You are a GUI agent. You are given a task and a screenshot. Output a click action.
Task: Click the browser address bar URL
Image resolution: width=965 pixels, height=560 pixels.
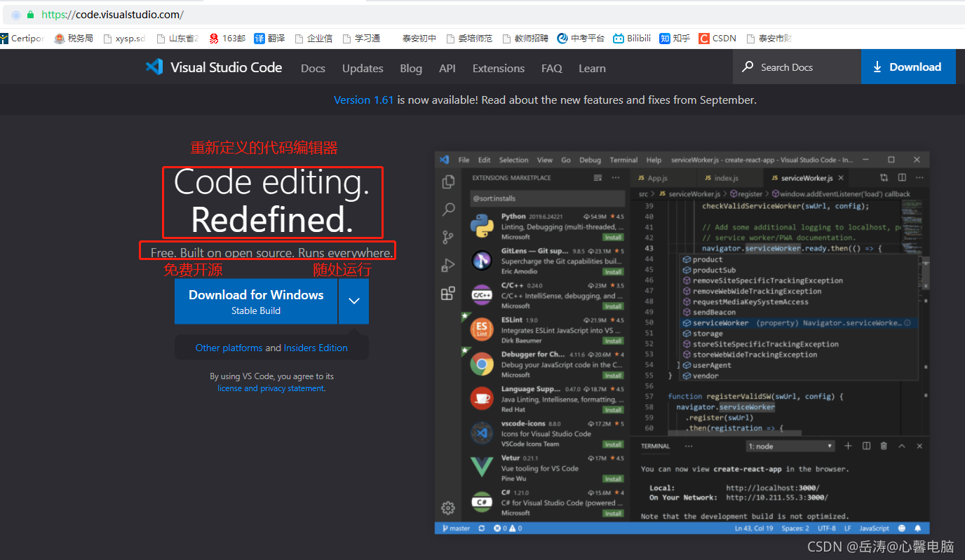tap(112, 14)
